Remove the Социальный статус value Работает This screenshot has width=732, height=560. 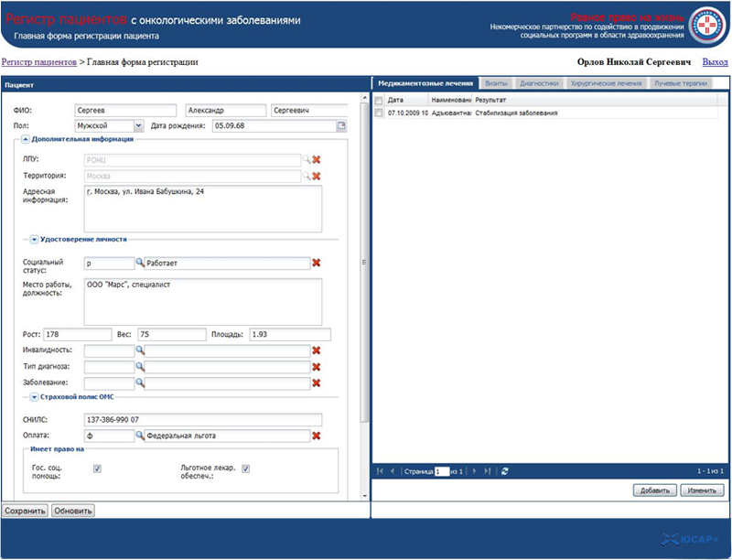click(317, 263)
